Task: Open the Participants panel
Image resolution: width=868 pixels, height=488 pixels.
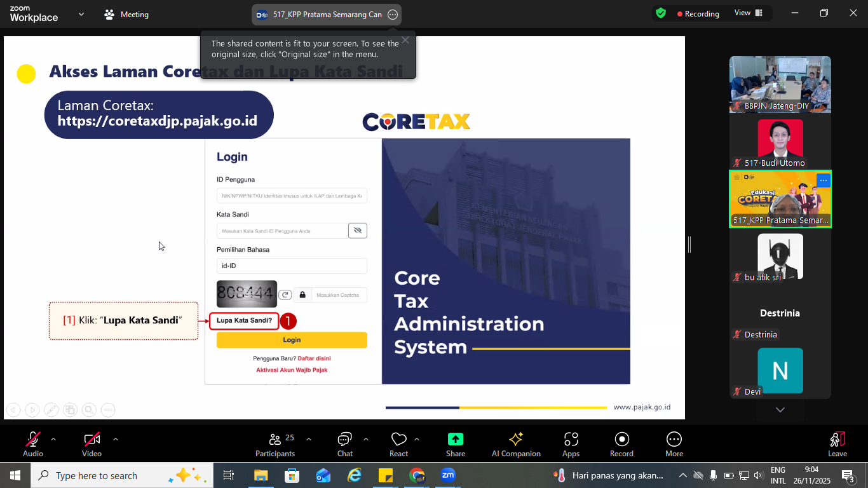Action: [x=275, y=440]
